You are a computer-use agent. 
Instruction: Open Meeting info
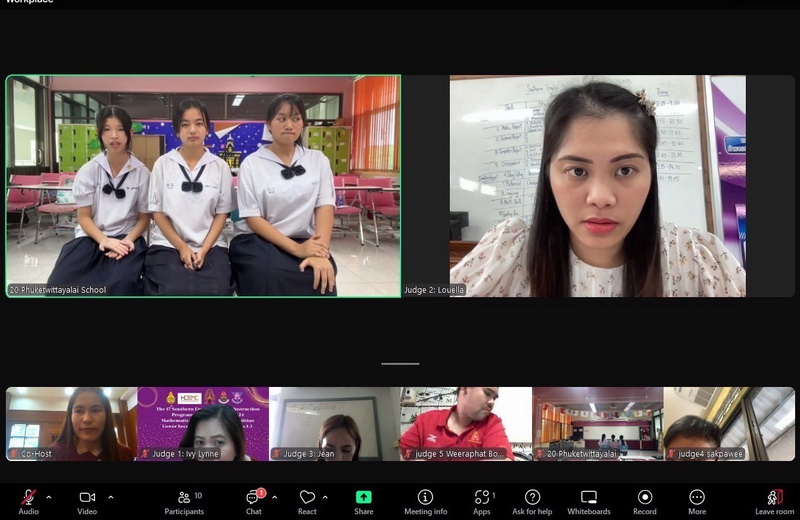(x=426, y=502)
